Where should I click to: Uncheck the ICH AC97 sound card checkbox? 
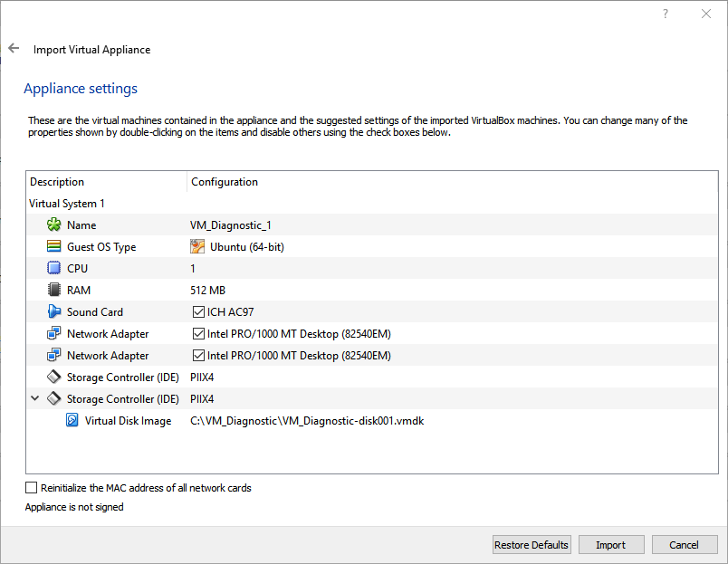198,312
